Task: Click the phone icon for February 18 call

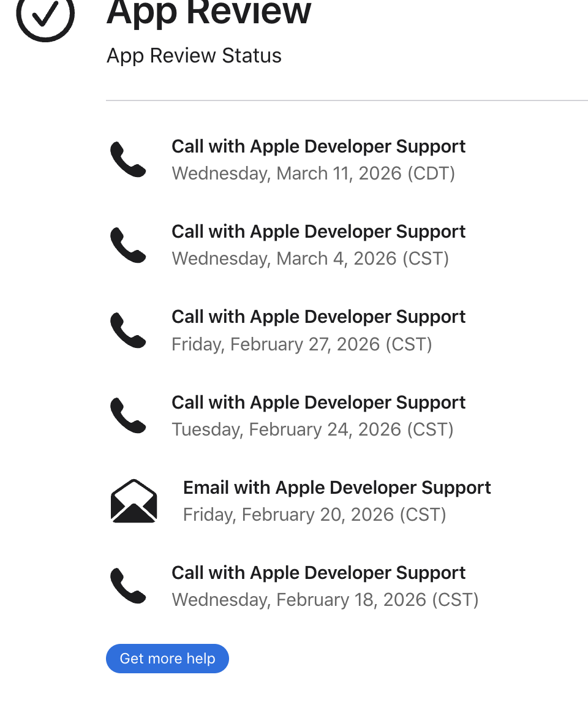Action: 128,586
